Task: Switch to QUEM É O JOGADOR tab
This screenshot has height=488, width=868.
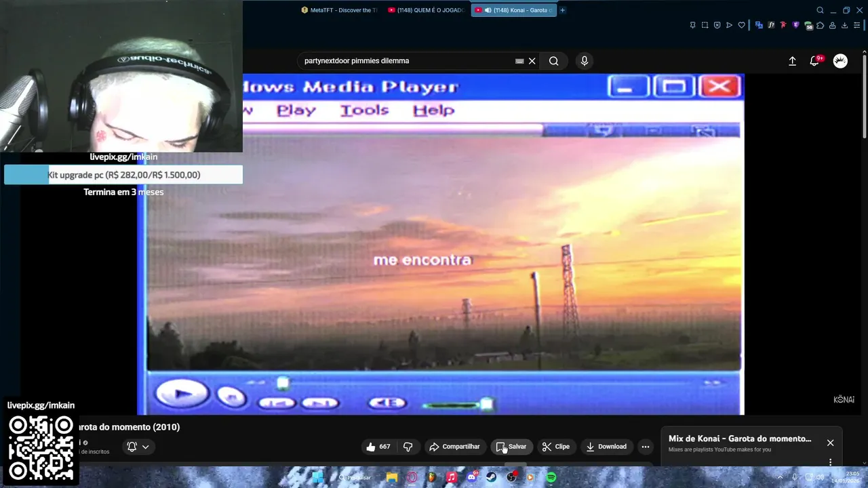Action: (427, 10)
